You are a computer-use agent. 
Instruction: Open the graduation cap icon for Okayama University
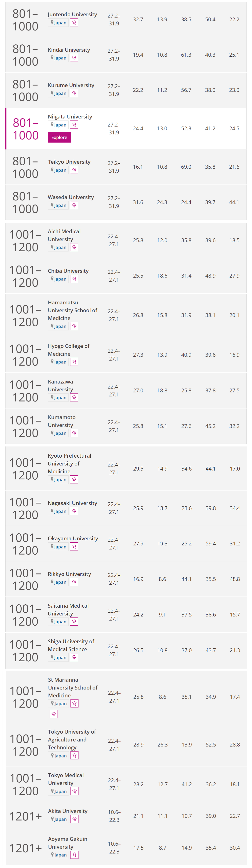[74, 547]
